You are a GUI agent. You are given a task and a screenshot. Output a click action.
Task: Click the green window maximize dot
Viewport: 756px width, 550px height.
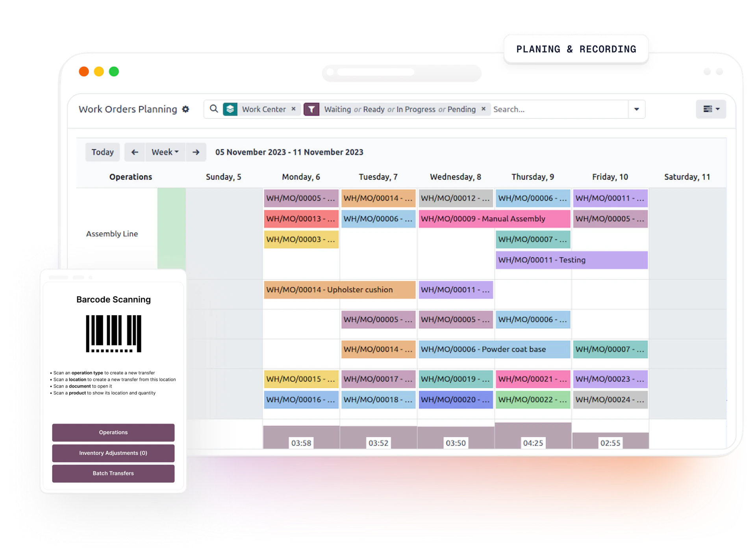pyautogui.click(x=114, y=72)
